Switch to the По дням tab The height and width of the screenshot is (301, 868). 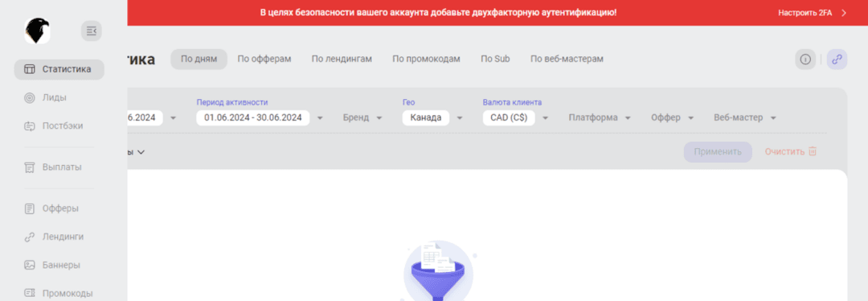click(199, 59)
